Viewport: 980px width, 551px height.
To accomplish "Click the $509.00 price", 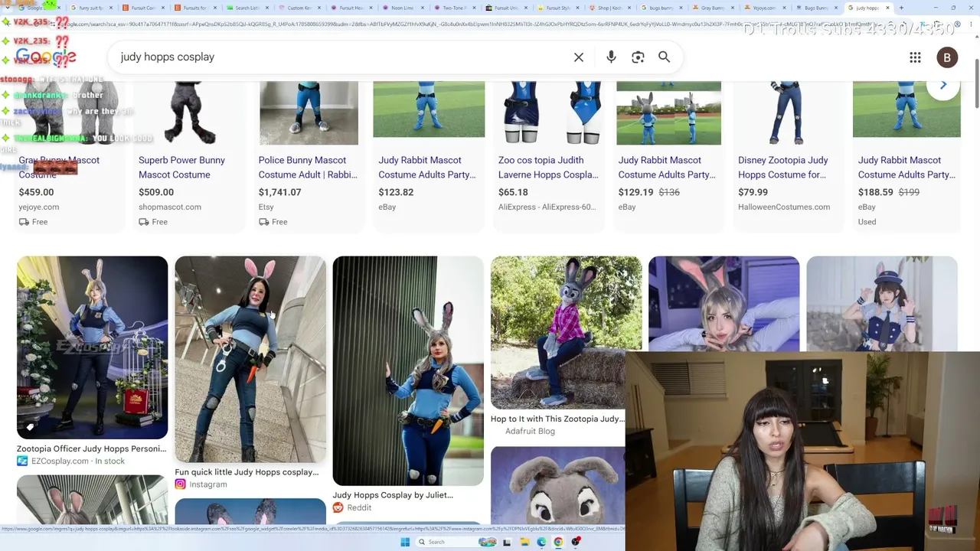I will tap(156, 192).
